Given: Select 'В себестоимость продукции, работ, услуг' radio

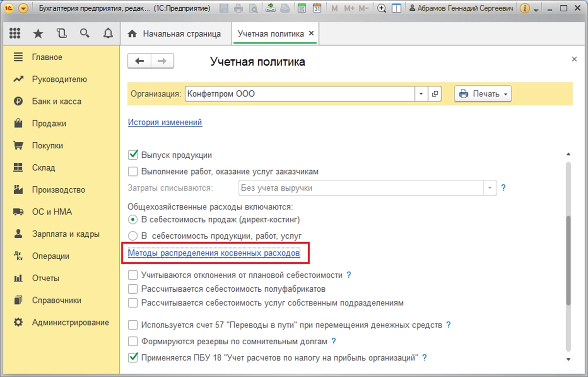Looking at the screenshot, I should pos(132,236).
